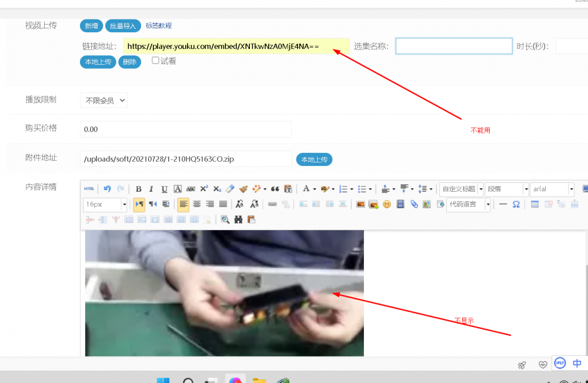Image resolution: width=588 pixels, height=383 pixels.
Task: Open the arial font family dropdown
Action: 552,189
